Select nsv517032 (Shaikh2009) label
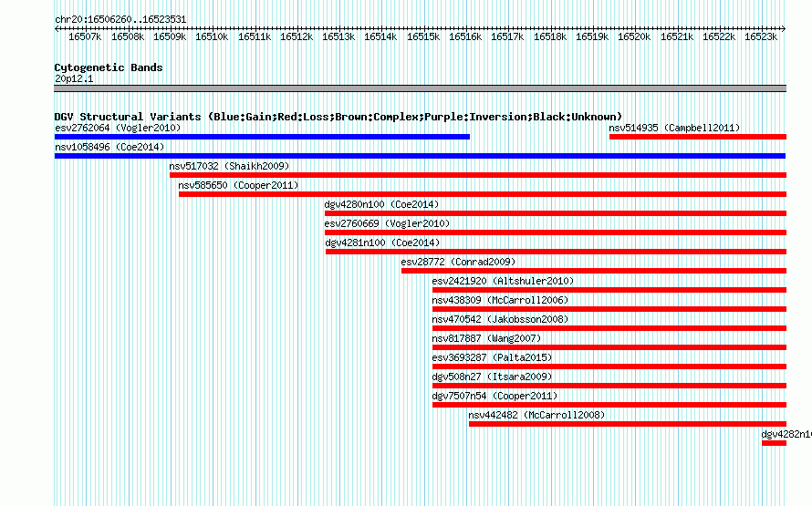This screenshot has width=812, height=506. pyautogui.click(x=229, y=166)
